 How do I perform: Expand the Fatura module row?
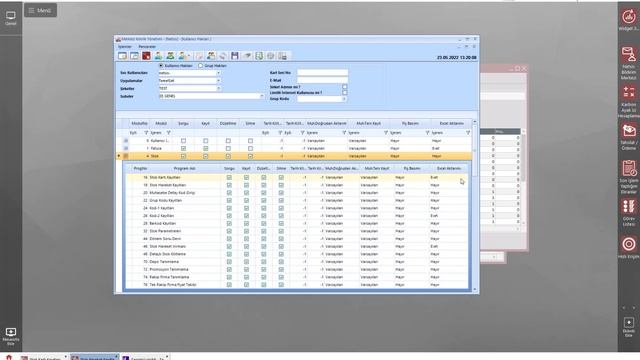pos(126,149)
